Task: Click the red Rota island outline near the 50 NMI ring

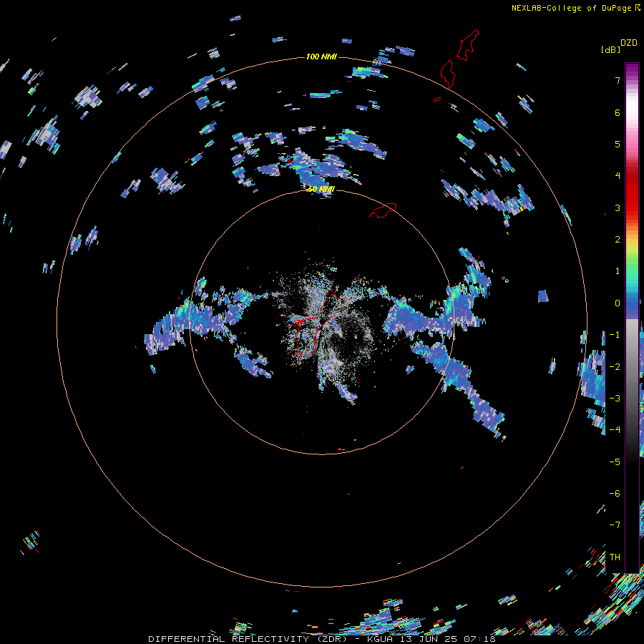Action: point(383,210)
